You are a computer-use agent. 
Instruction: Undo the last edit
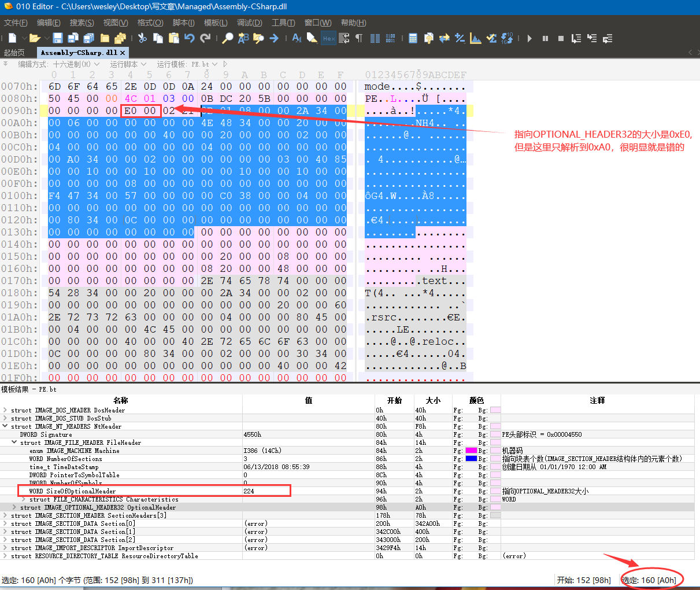click(x=189, y=38)
